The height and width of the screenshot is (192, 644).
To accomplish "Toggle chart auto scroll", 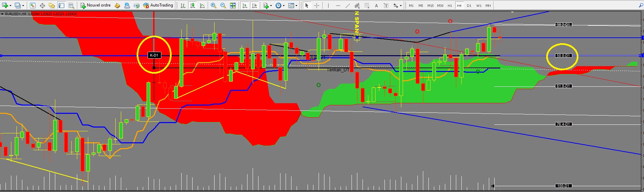I will pos(244,5).
